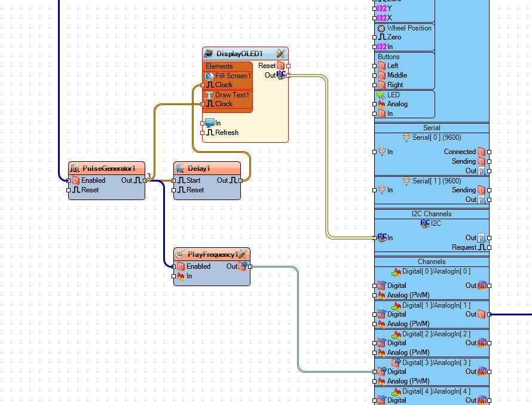Click the LED Analog input pin label

coord(398,104)
